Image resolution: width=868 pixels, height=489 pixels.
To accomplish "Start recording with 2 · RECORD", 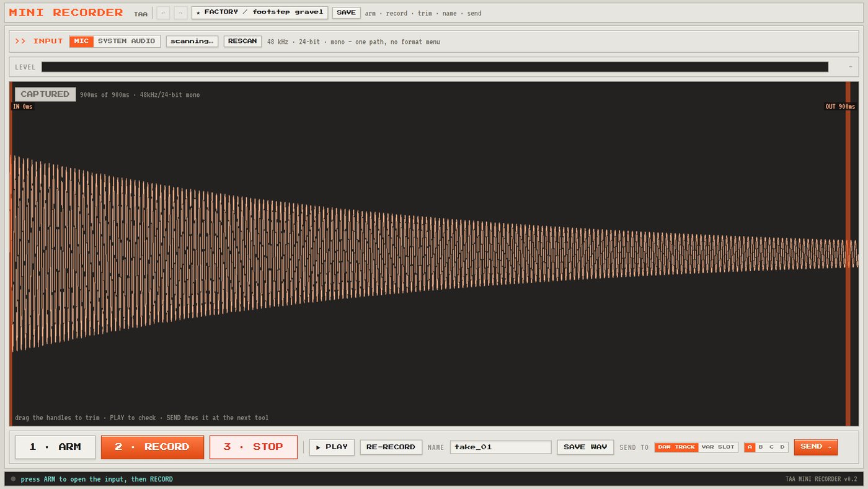I will coord(153,447).
